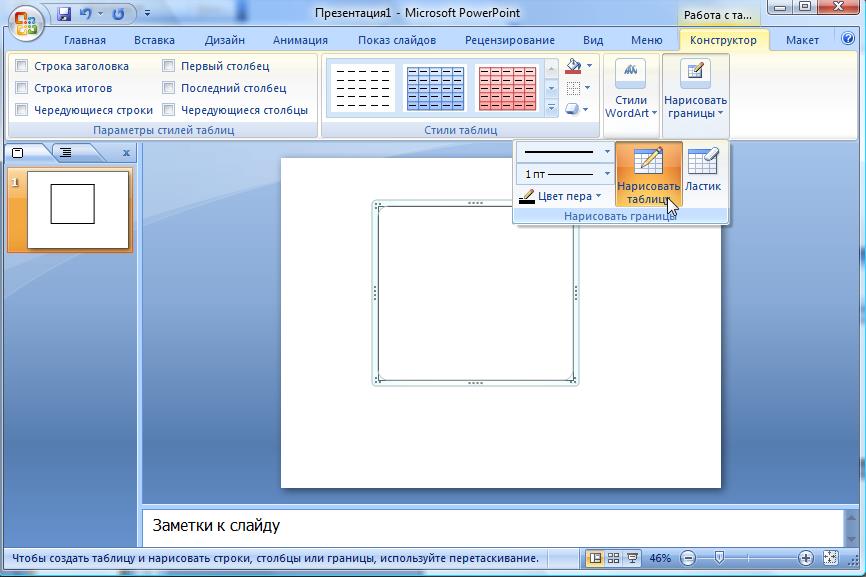Click the table Effects icon
866x577 pixels.
[572, 109]
